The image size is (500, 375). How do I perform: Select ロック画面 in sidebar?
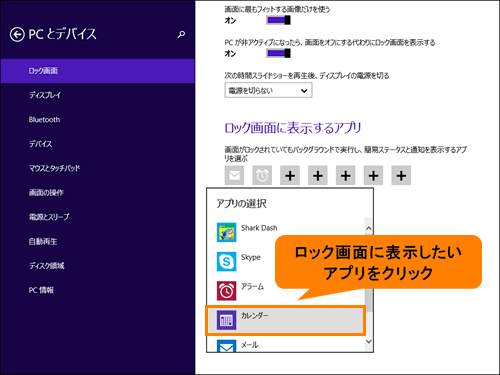coord(98,71)
